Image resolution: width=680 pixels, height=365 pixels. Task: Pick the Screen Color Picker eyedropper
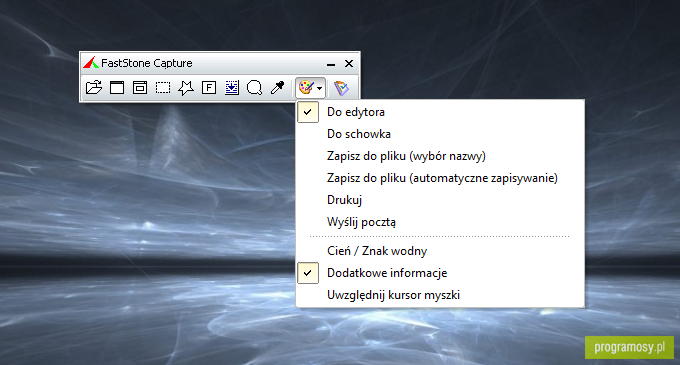[x=277, y=88]
